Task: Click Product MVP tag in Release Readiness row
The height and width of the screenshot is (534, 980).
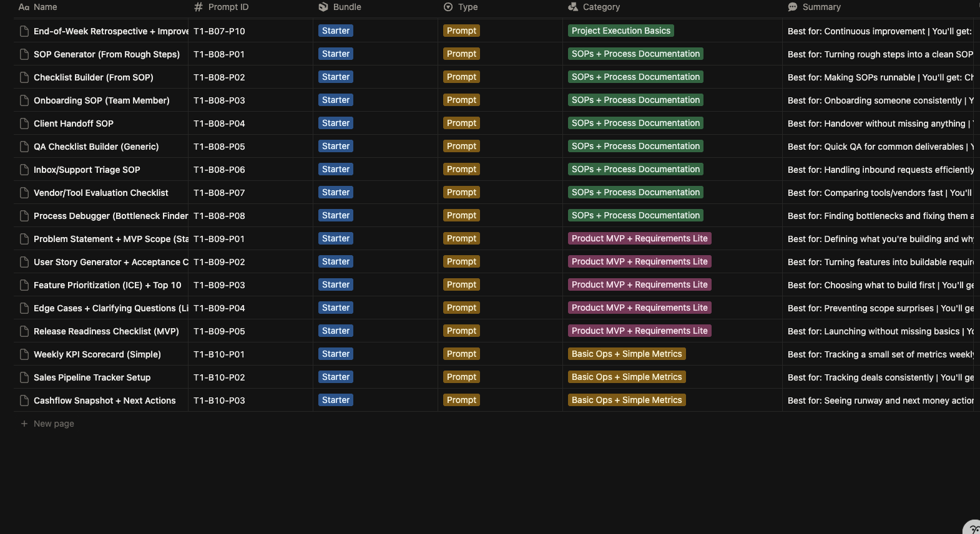Action: click(x=640, y=331)
